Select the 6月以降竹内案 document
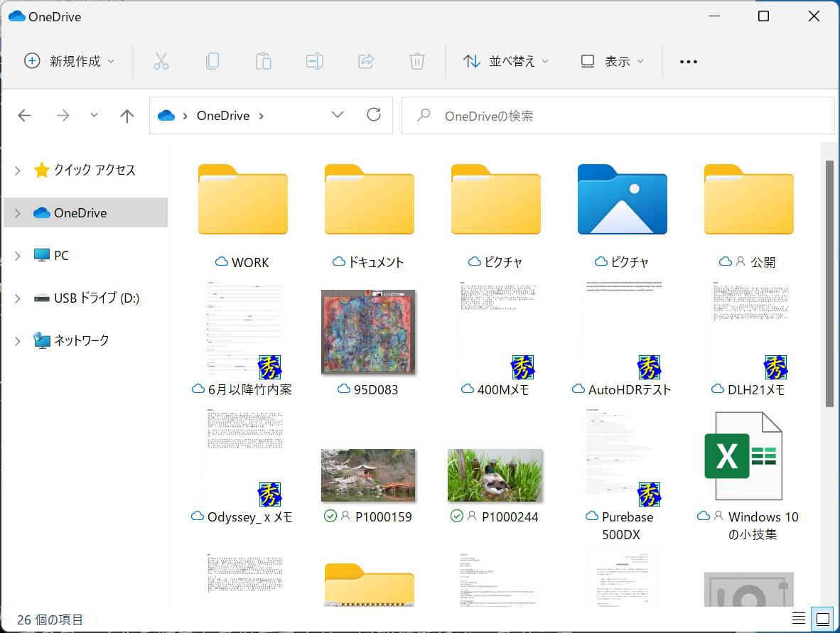The height and width of the screenshot is (633, 840). point(242,338)
